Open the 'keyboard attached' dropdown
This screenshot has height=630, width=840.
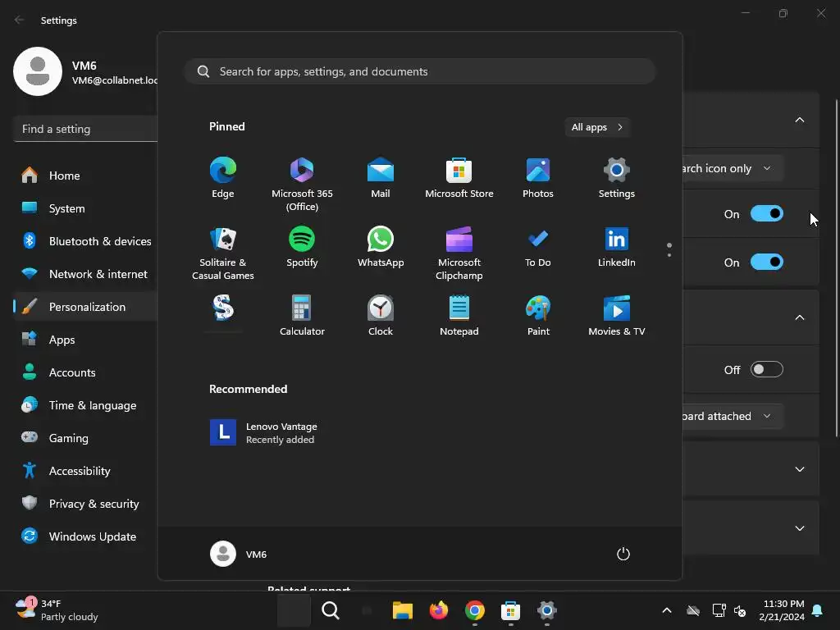pyautogui.click(x=733, y=416)
